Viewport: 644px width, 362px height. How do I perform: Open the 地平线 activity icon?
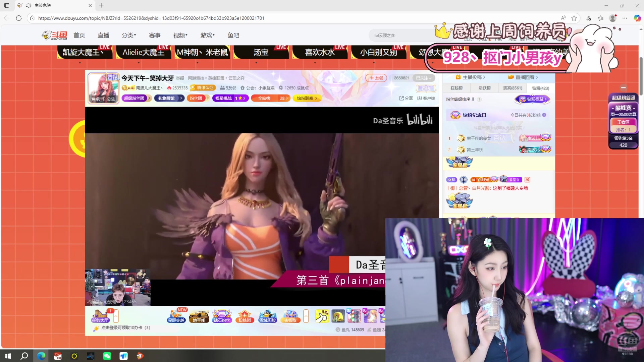coord(199,316)
